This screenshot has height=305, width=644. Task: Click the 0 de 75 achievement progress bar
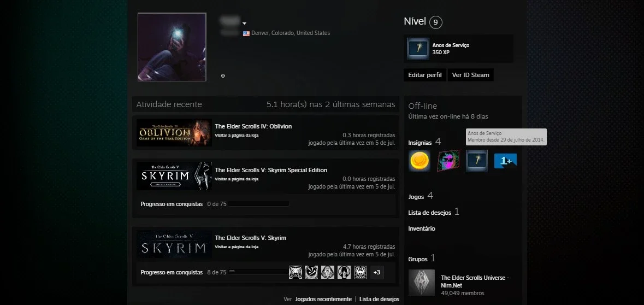point(259,204)
